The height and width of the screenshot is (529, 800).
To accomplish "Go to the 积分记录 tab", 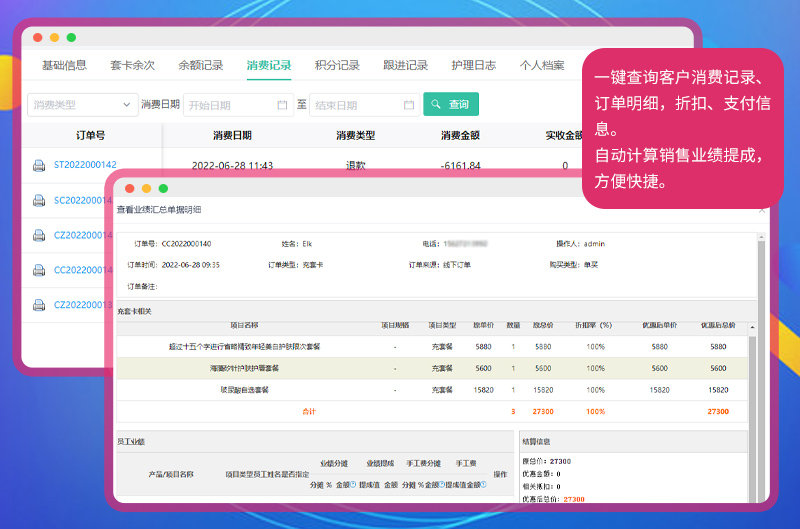I will pos(337,66).
